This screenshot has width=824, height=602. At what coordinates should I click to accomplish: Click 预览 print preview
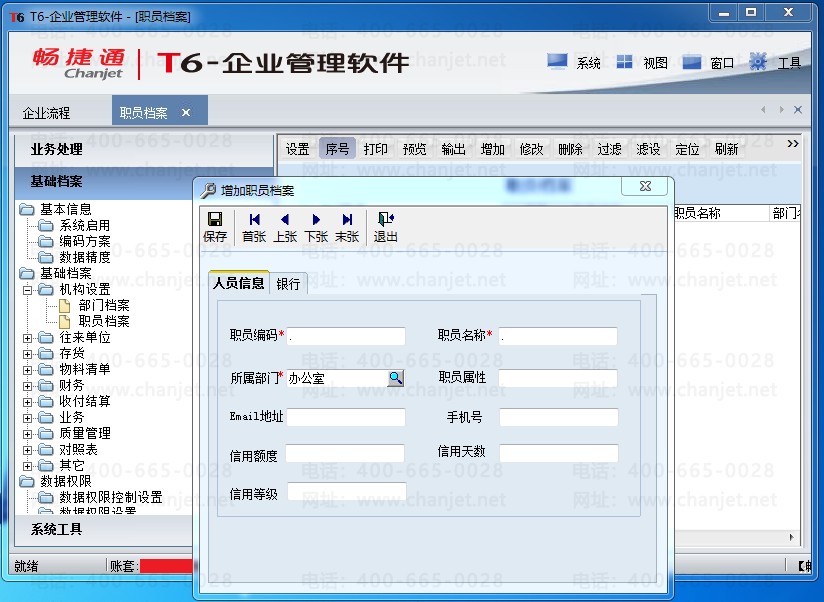tap(414, 149)
